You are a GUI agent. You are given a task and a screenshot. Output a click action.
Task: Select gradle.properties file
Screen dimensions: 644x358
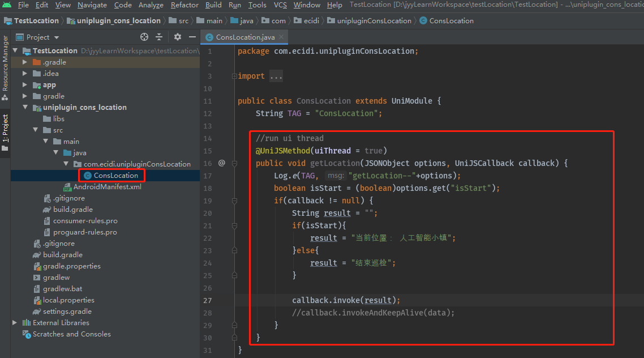(67, 266)
